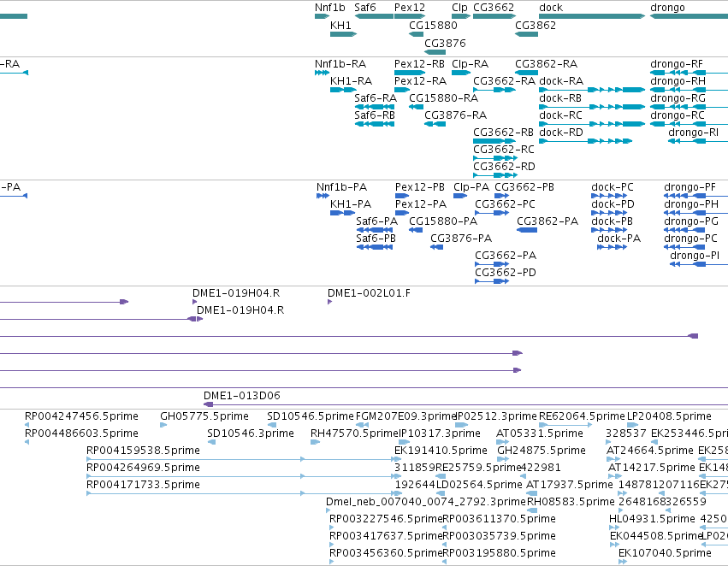Viewport: 728px width, 566px height.
Task: Select transcript Clp-RA
Action: click(x=470, y=64)
